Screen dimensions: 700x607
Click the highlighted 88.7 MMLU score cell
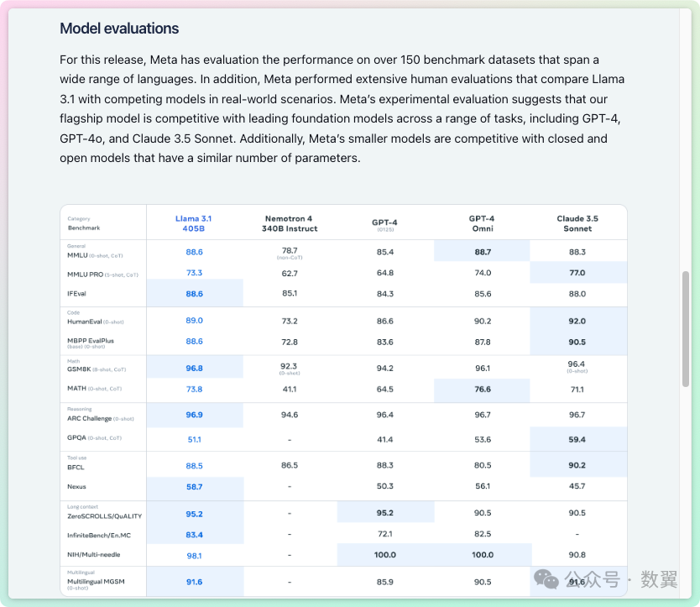pyautogui.click(x=482, y=250)
